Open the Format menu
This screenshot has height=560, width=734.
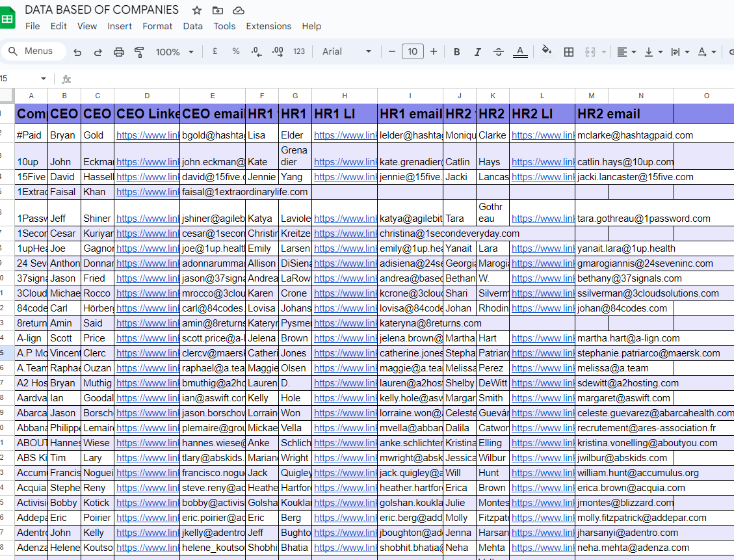point(157,26)
